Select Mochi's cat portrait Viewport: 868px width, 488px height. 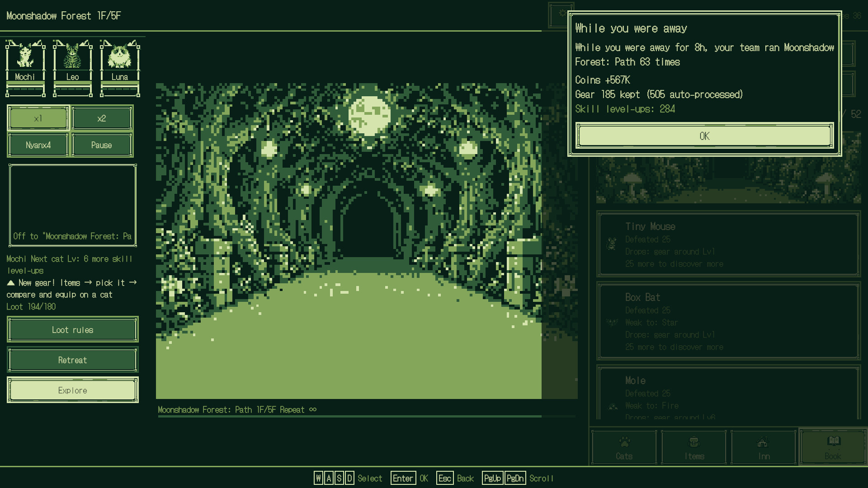pyautogui.click(x=25, y=68)
